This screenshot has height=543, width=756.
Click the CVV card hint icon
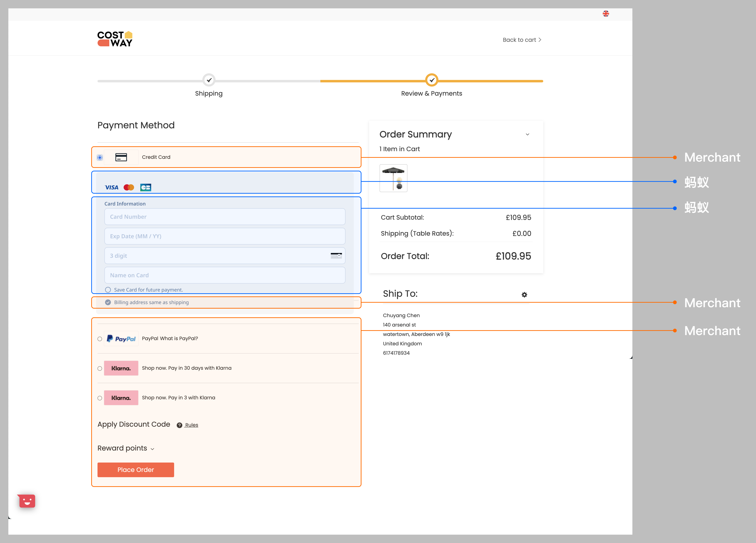(x=336, y=256)
